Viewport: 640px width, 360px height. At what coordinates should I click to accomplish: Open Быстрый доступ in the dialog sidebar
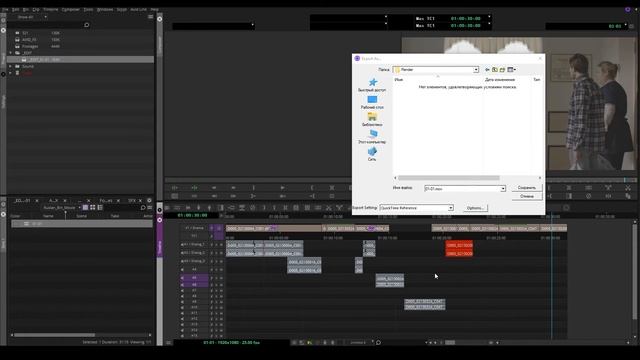[372, 85]
